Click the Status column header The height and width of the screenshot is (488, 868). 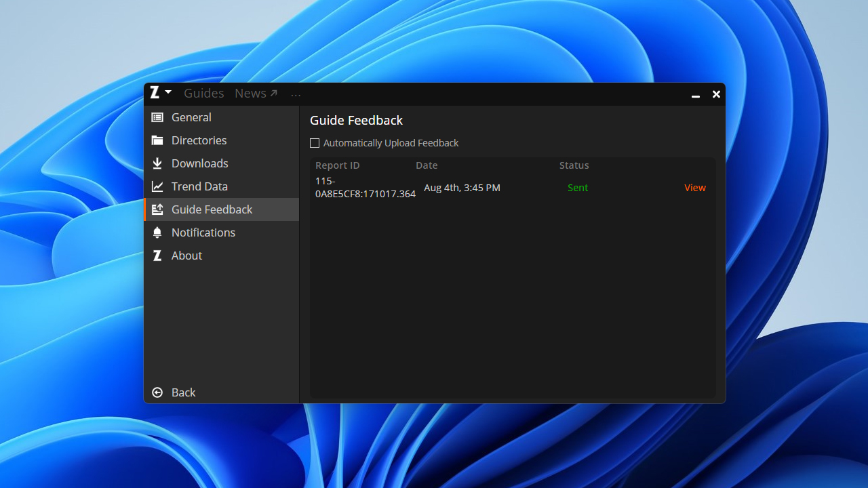[x=574, y=165]
